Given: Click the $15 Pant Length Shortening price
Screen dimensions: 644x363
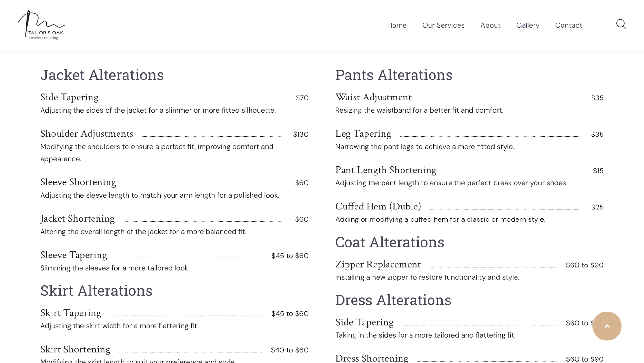Looking at the screenshot, I should pos(598,171).
